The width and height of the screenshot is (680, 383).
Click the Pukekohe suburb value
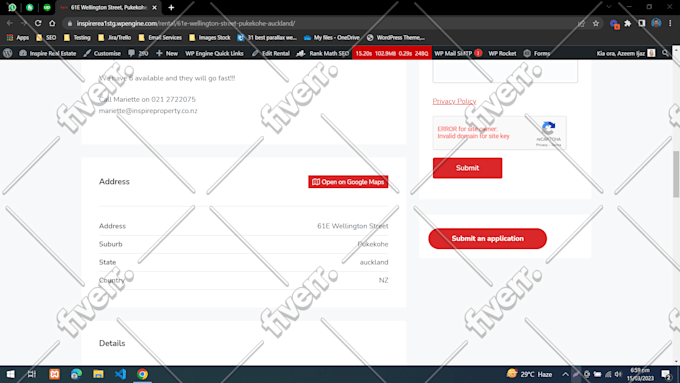click(373, 244)
